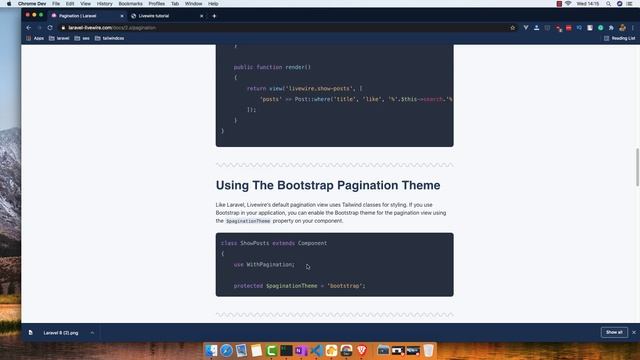Open Terminal from the dock
640x360 pixels.
[286, 350]
